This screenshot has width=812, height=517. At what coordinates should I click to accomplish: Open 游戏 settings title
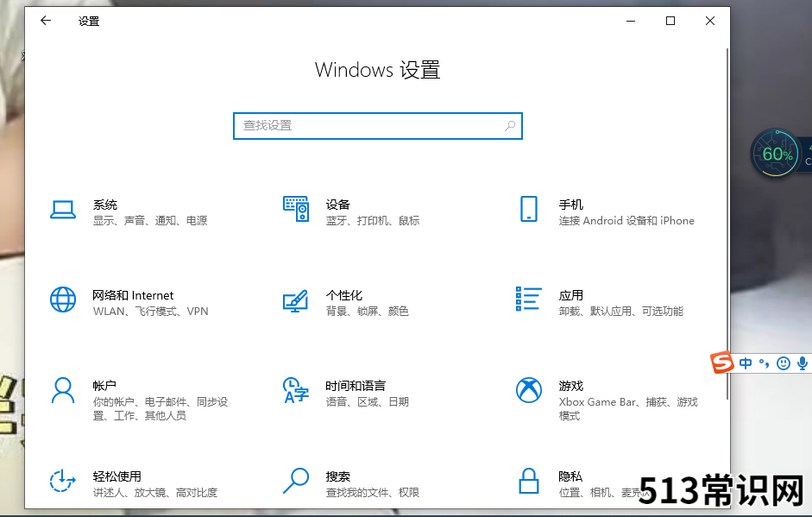570,386
